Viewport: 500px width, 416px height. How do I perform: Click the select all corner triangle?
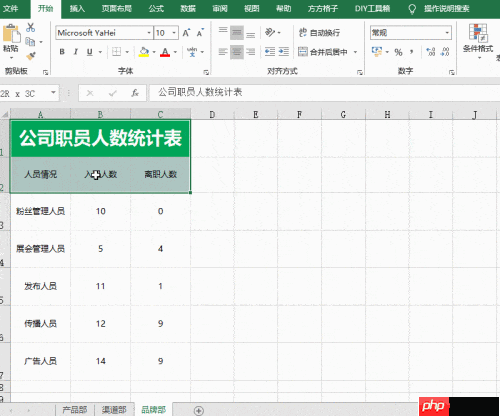[5, 114]
